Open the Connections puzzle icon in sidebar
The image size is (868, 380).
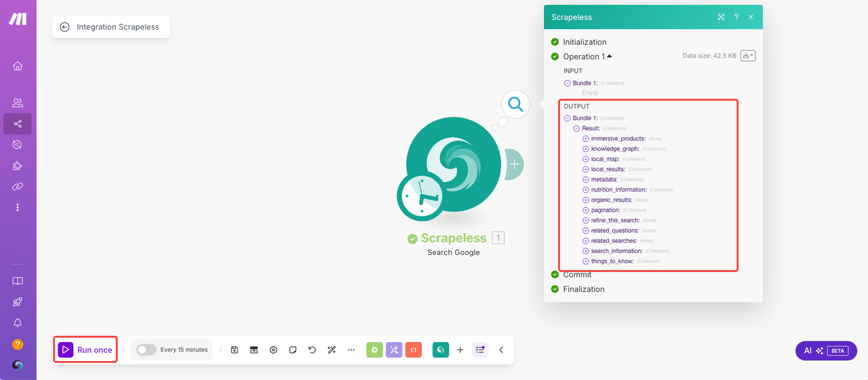(x=18, y=166)
